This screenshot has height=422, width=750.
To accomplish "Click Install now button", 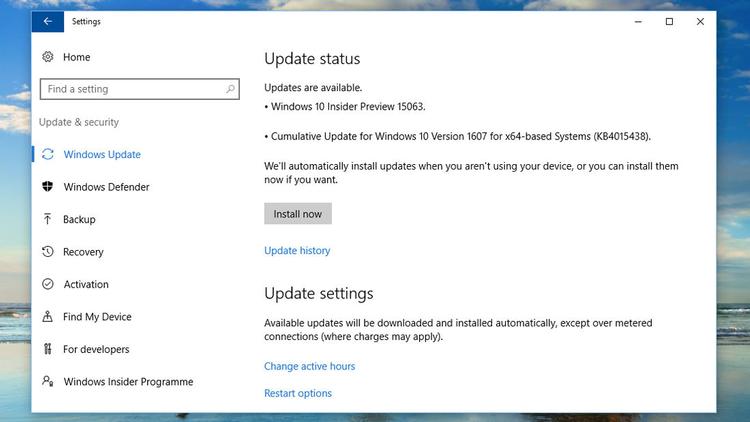I will pyautogui.click(x=298, y=214).
